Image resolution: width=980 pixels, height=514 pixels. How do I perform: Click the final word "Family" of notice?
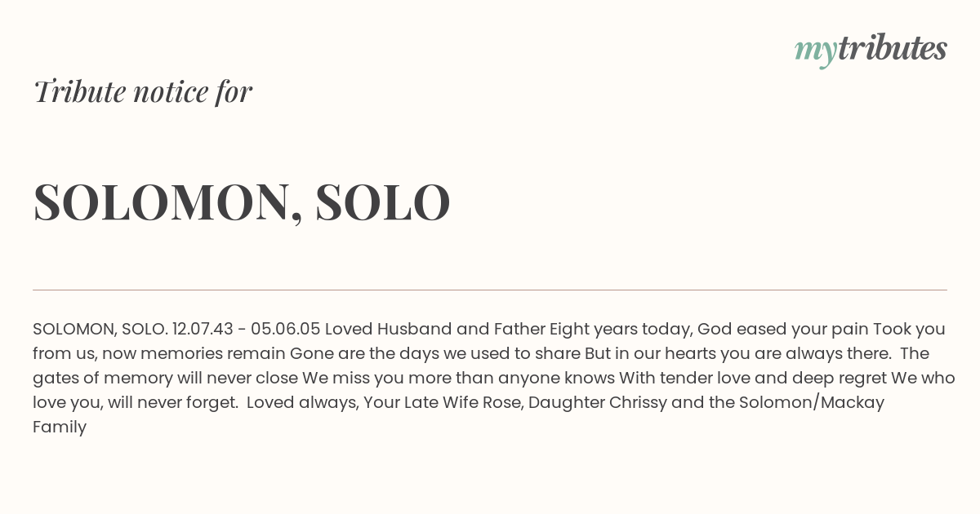(x=60, y=428)
